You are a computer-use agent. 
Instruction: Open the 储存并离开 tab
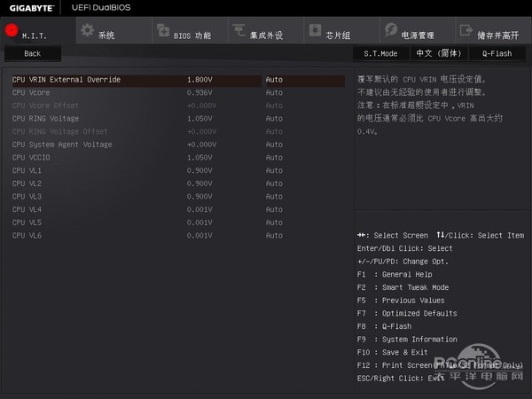coord(494,30)
